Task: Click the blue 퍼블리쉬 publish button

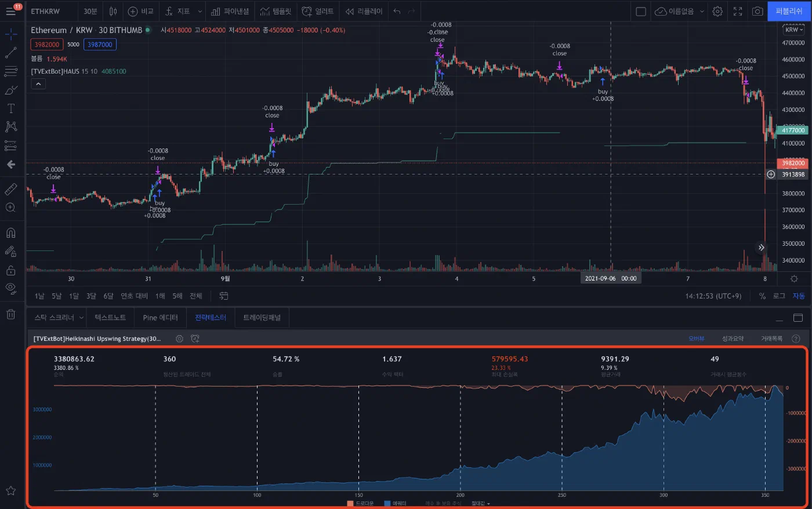Action: [x=789, y=11]
